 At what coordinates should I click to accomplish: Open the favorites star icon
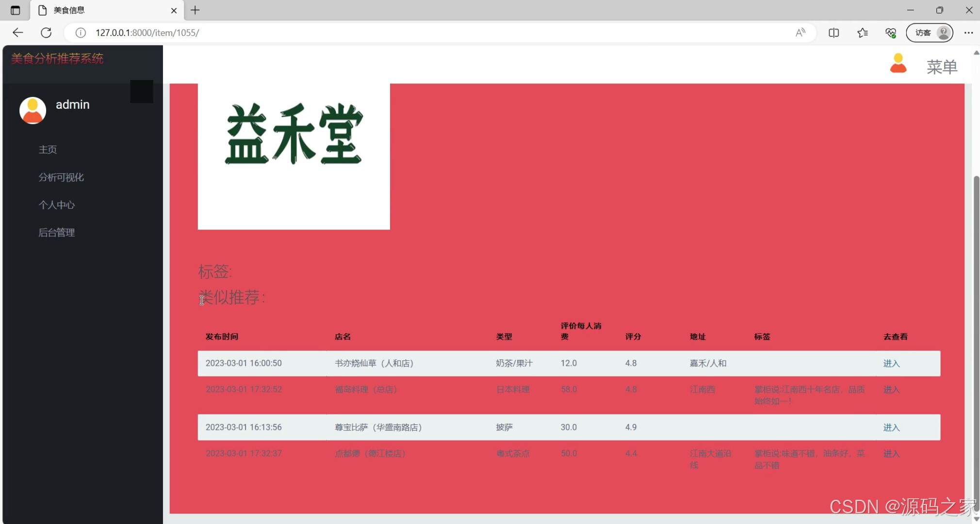point(863,33)
